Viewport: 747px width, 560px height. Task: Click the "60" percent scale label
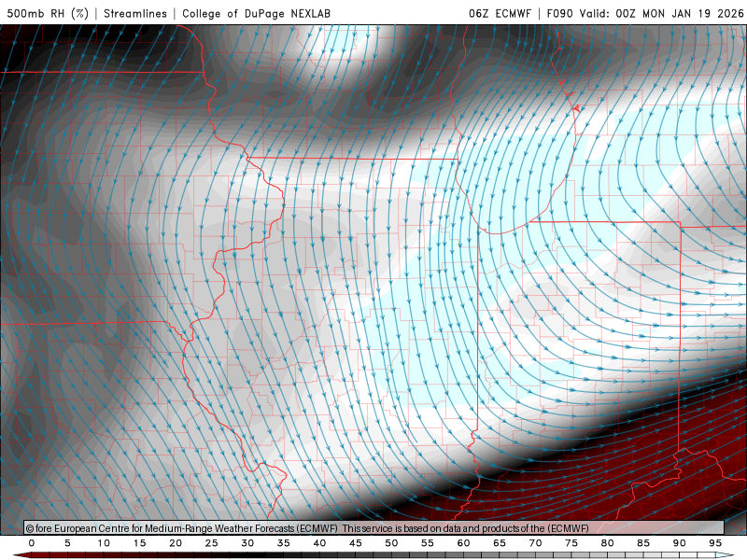tap(463, 543)
